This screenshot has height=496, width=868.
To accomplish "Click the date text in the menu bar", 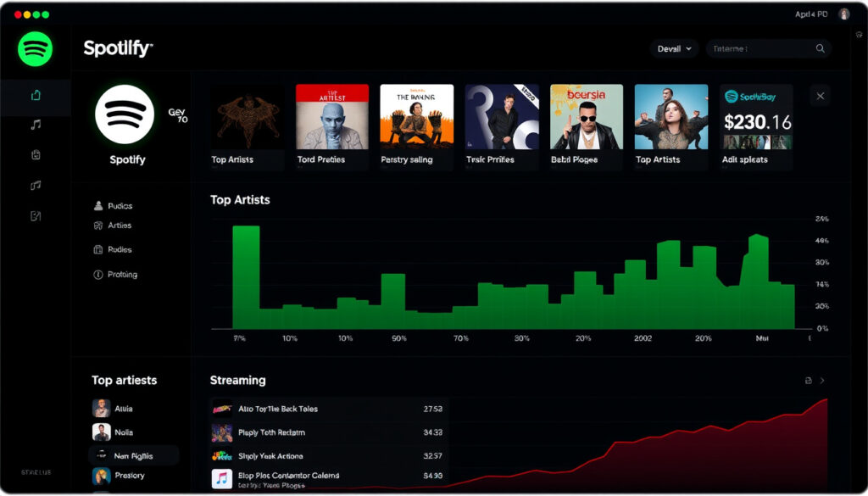I will [x=811, y=15].
